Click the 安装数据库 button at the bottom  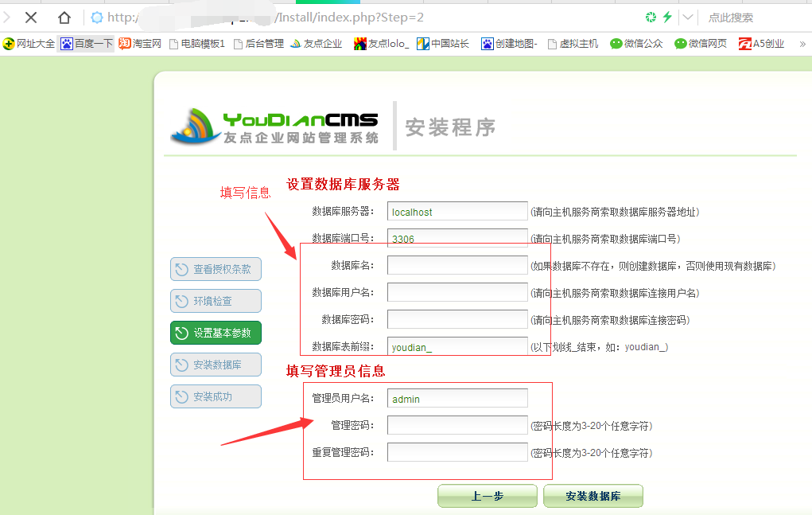(x=592, y=496)
